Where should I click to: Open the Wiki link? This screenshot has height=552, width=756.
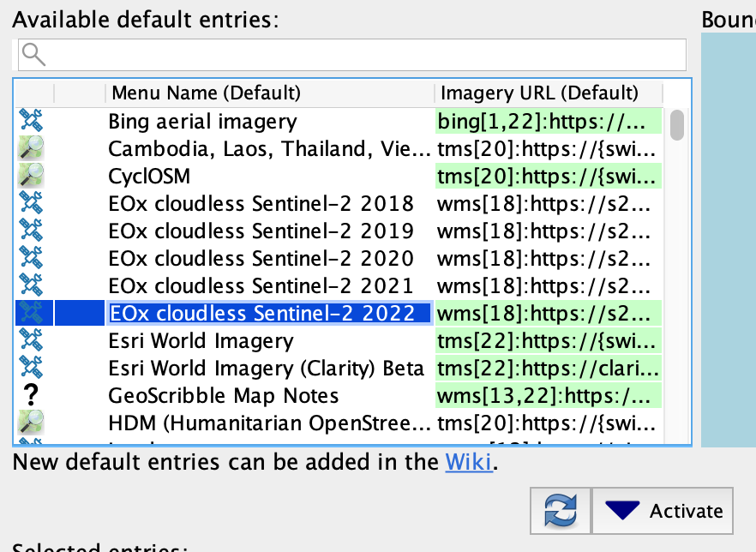point(468,463)
